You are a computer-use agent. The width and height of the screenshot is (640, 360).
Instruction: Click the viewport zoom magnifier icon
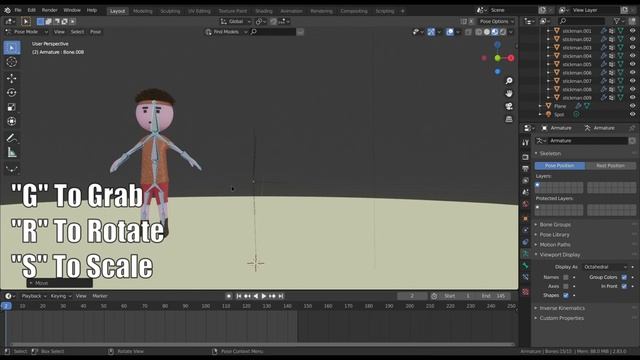tap(509, 81)
